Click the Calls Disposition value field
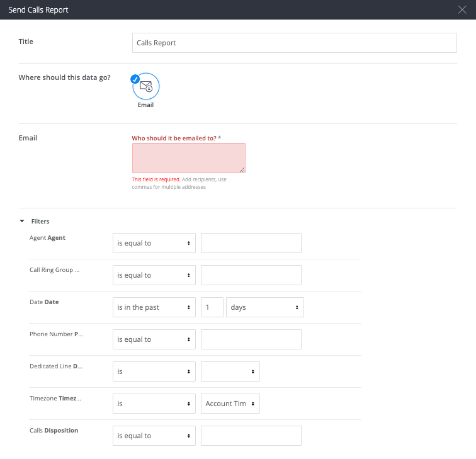The width and height of the screenshot is (476, 459). [x=251, y=436]
